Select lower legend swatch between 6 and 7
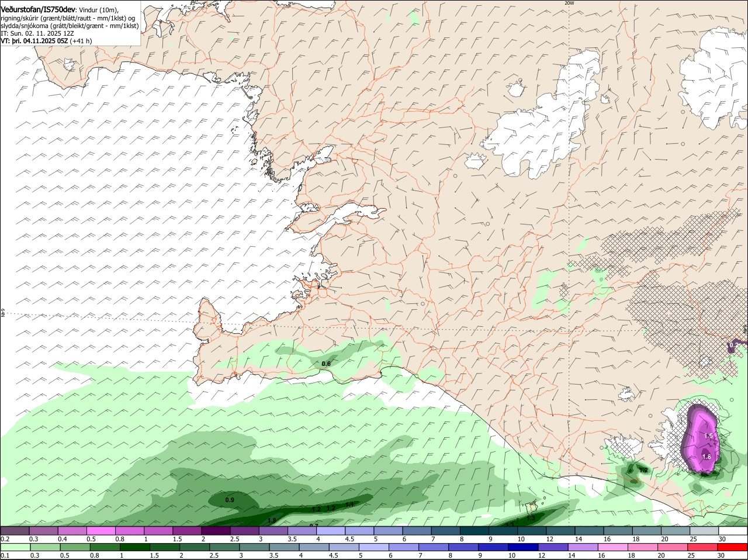The height and width of the screenshot is (560, 748). 403,547
